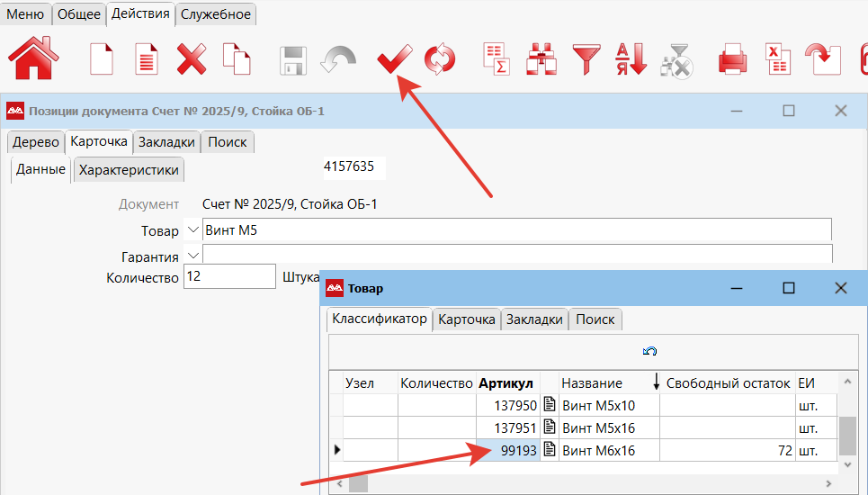The height and width of the screenshot is (495, 868).
Task: Click the copy record icon
Action: [236, 60]
